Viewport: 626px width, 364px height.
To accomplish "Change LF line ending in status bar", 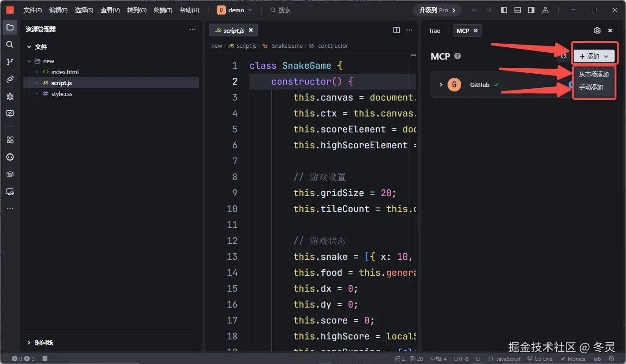I will tap(478, 359).
